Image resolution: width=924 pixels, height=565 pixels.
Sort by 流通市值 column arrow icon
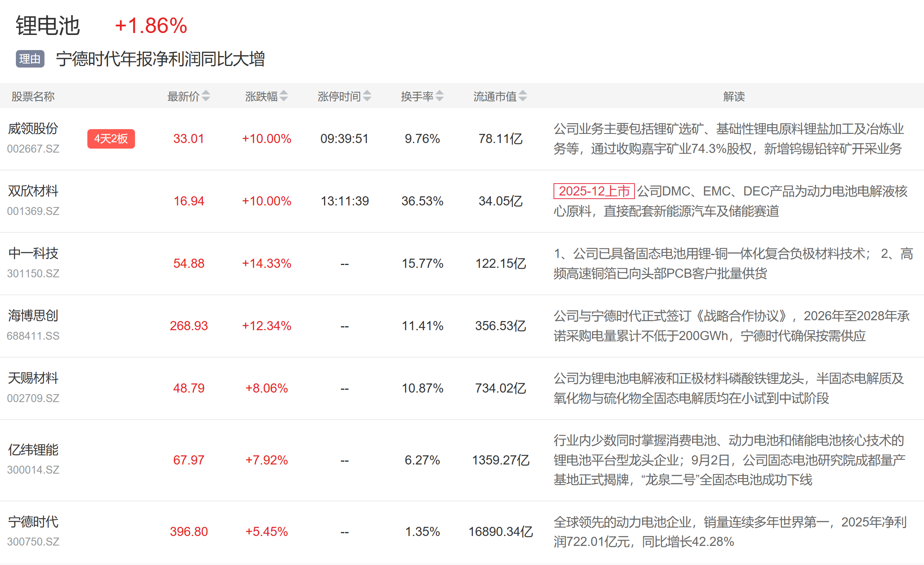(523, 96)
